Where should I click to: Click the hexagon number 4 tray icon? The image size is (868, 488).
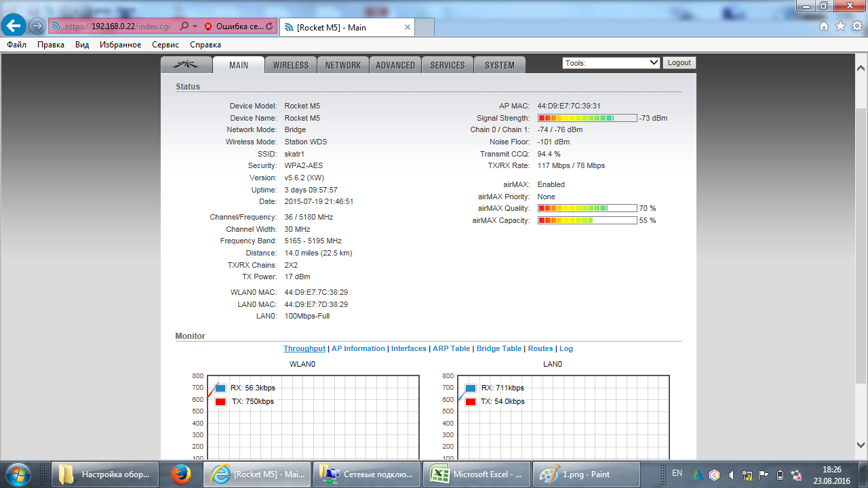[x=714, y=475]
